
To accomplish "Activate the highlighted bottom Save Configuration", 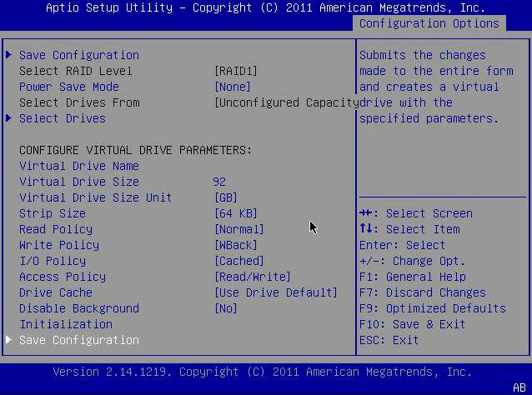I will (x=79, y=340).
